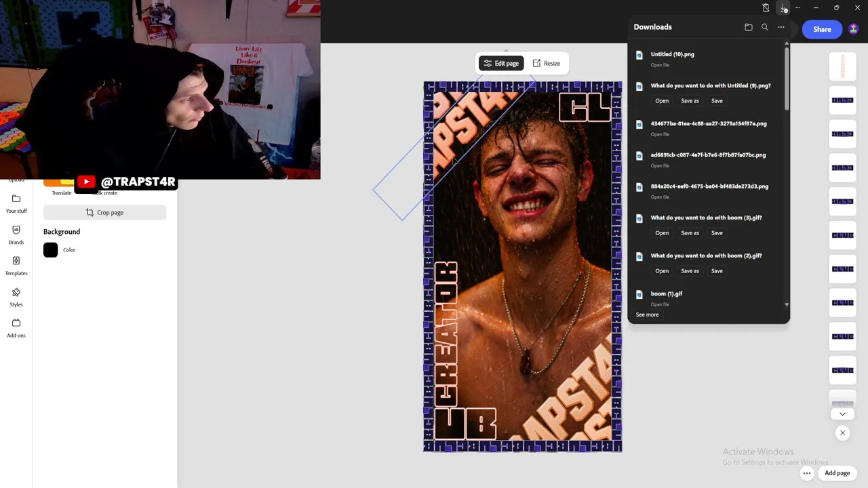Click Open for Untitled (9).png
The height and width of the screenshot is (488, 868).
(662, 101)
